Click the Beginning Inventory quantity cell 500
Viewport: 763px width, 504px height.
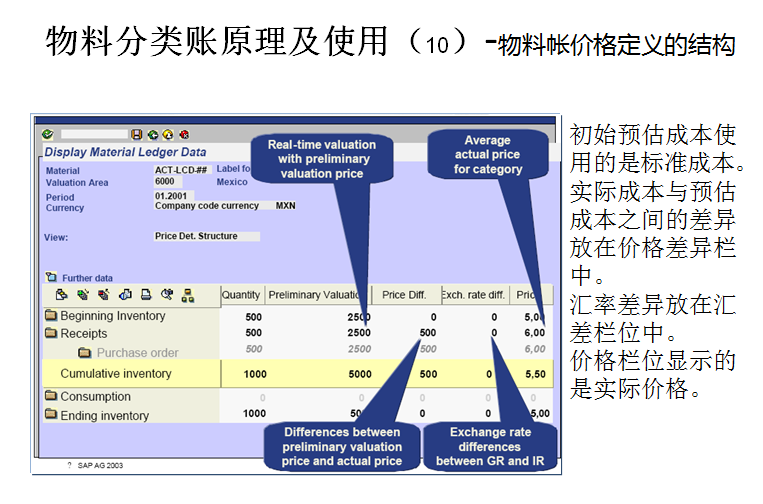point(254,317)
